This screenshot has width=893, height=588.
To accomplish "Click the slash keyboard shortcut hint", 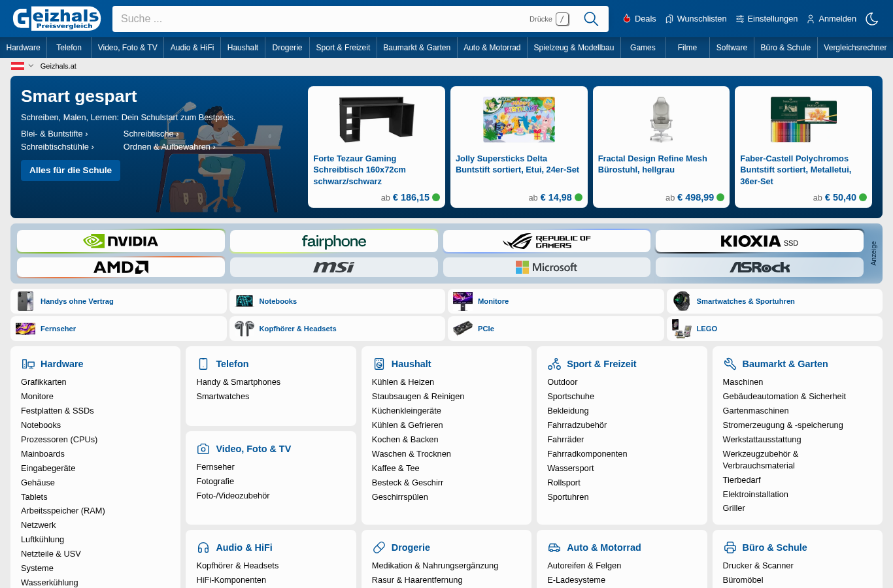I will pyautogui.click(x=562, y=19).
